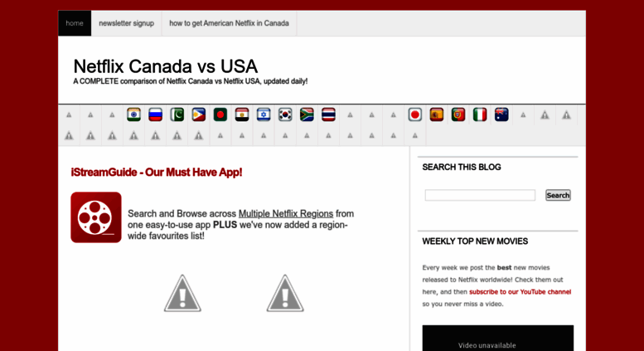Open the newsletter signup tab

(126, 23)
